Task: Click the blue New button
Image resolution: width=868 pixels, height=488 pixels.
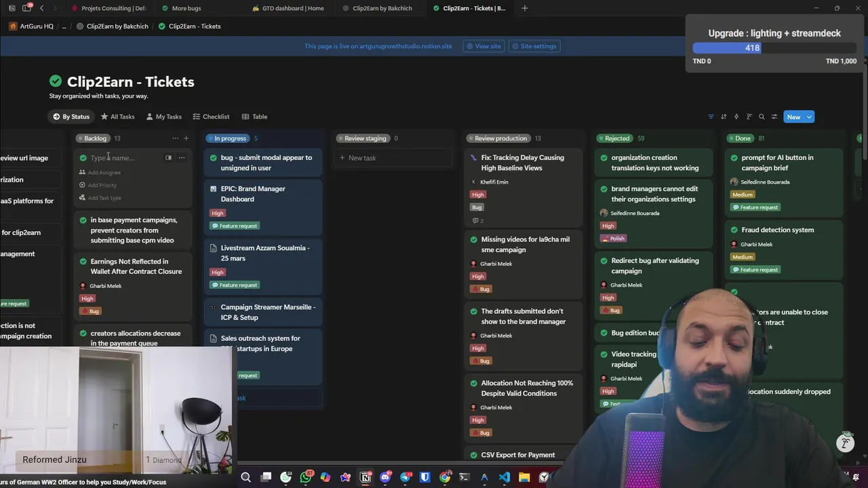Action: pyautogui.click(x=793, y=117)
